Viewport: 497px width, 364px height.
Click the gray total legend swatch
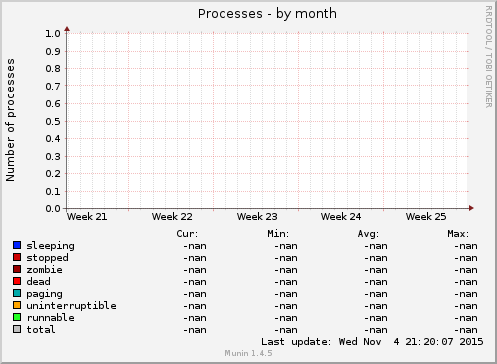coord(17,329)
